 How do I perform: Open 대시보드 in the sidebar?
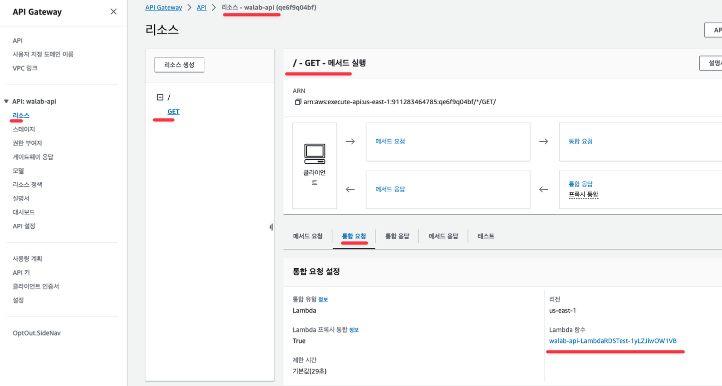point(23,212)
